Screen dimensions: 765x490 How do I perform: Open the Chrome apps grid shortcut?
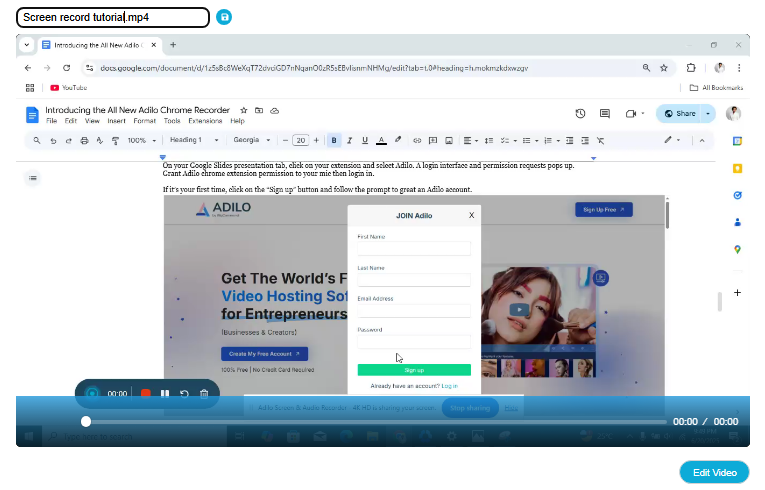click(30, 88)
